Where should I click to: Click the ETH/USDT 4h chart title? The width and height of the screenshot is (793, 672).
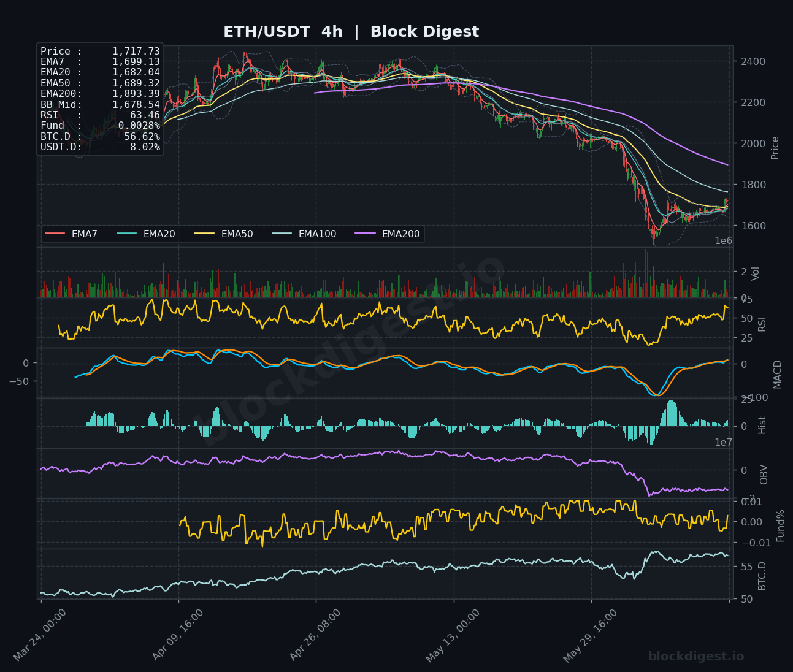coord(351,32)
